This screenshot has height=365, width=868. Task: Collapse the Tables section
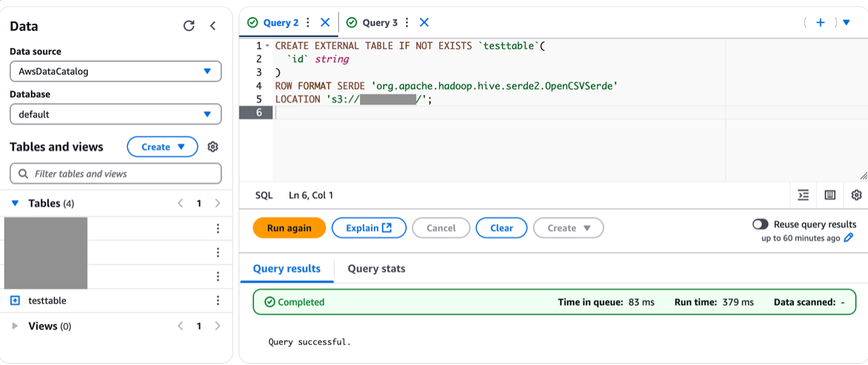coord(15,203)
